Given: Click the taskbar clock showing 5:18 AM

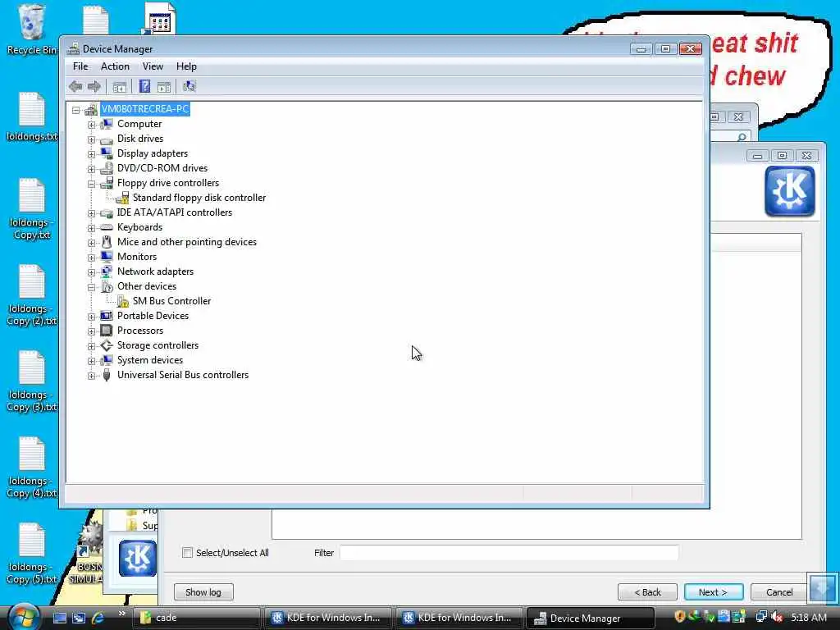Looking at the screenshot, I should 808,617.
